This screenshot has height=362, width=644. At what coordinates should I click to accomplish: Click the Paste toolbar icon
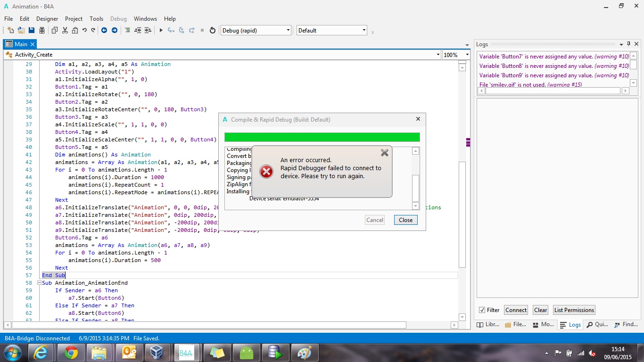[75, 30]
